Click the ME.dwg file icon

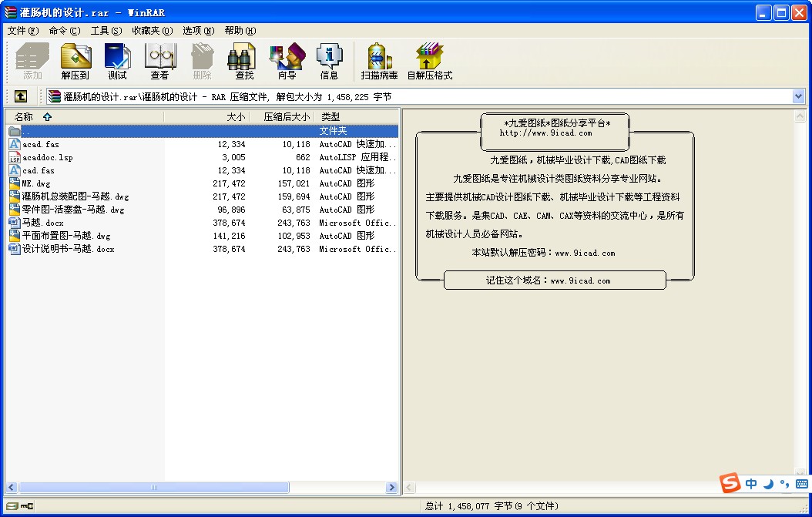(15, 183)
